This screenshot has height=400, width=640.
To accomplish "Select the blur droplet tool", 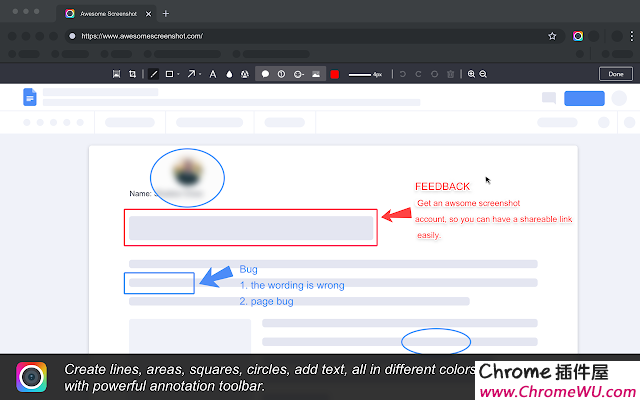I will tap(229, 74).
